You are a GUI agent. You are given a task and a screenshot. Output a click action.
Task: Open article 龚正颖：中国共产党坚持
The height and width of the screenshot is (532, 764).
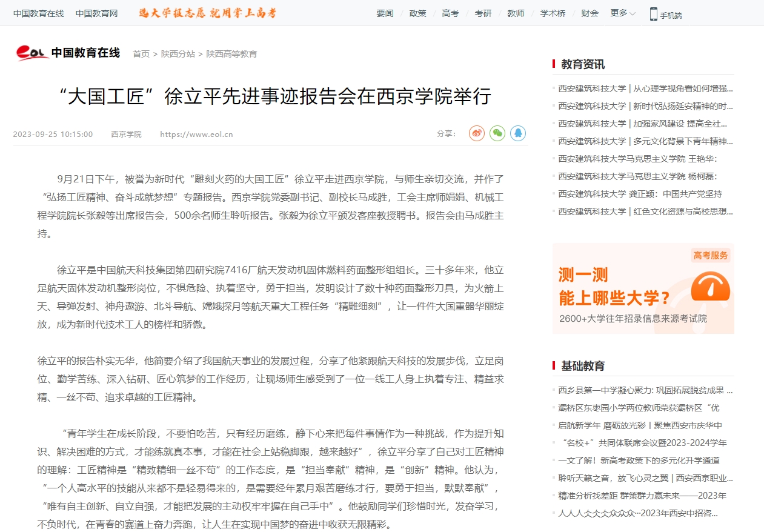640,194
